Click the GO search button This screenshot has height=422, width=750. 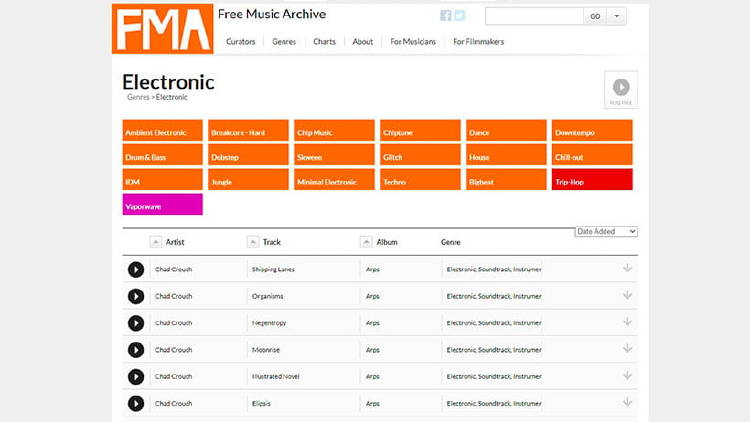click(x=595, y=16)
